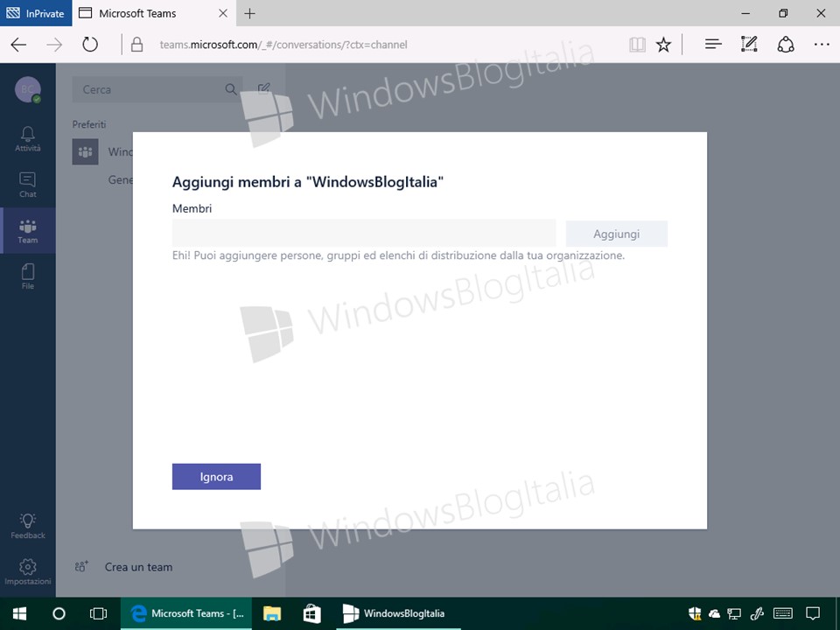Click the Cerca search box

click(x=157, y=89)
